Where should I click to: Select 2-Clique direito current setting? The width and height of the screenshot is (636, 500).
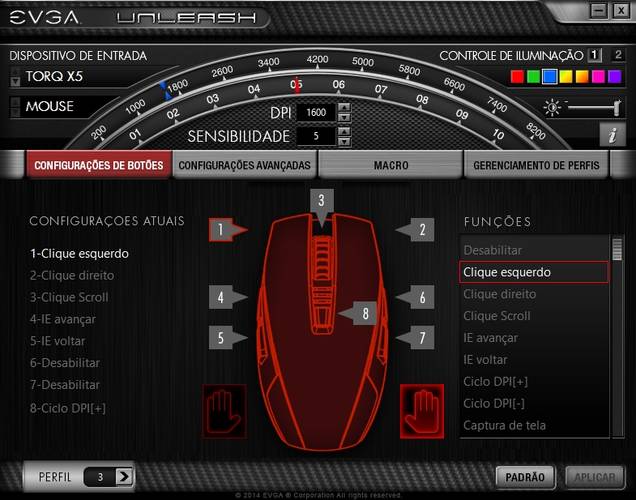(72, 275)
